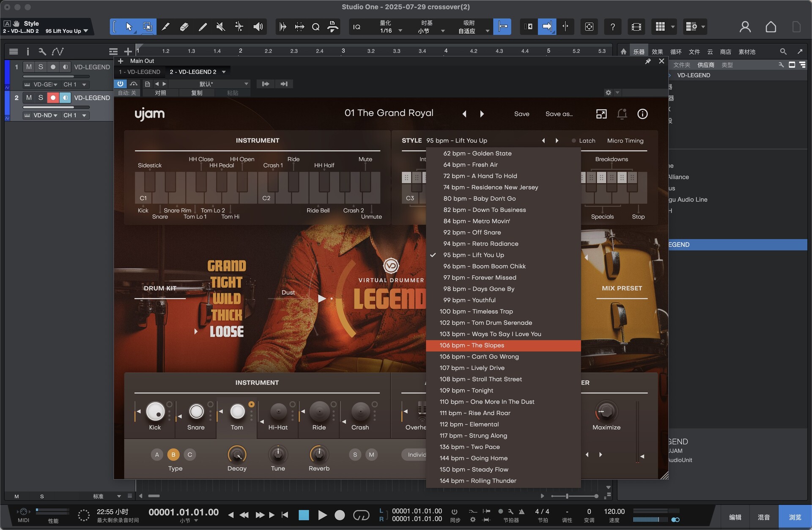Adjust the Decay knob
Image resolution: width=812 pixels, height=530 pixels.
[237, 454]
